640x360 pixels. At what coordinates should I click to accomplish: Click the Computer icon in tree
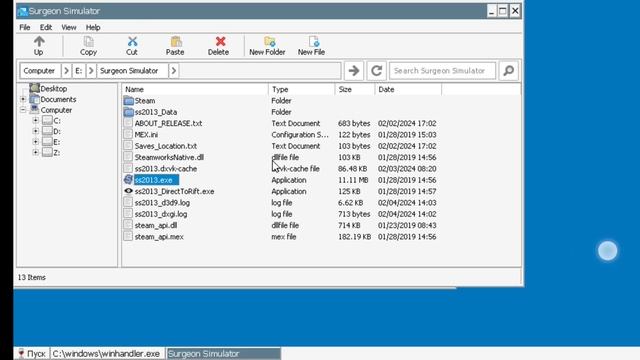click(x=35, y=110)
